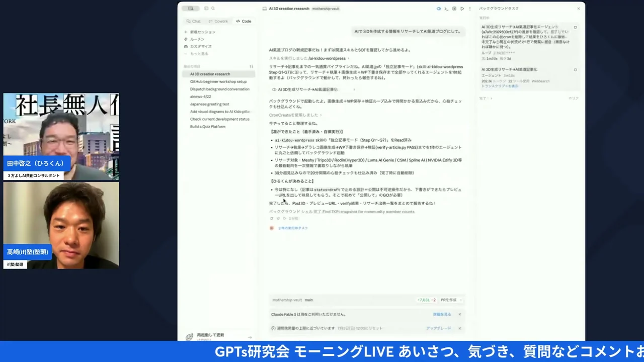Expand the もっと見る sidebar section

pos(196,53)
